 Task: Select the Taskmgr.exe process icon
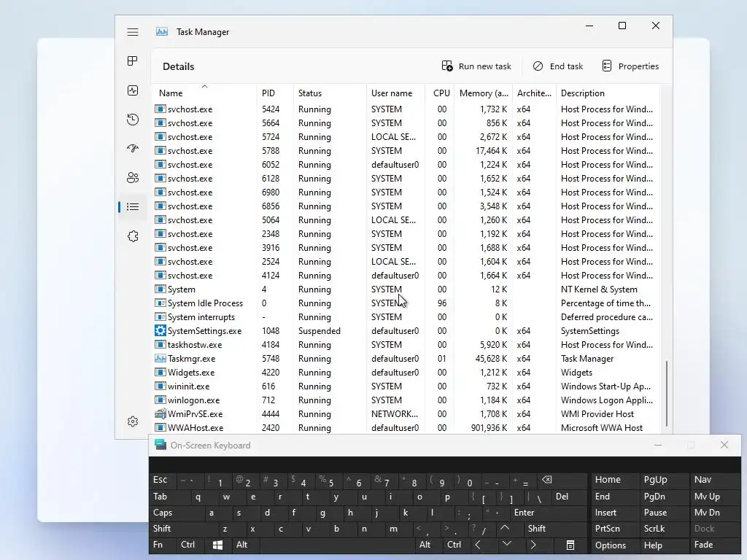pyautogui.click(x=160, y=359)
